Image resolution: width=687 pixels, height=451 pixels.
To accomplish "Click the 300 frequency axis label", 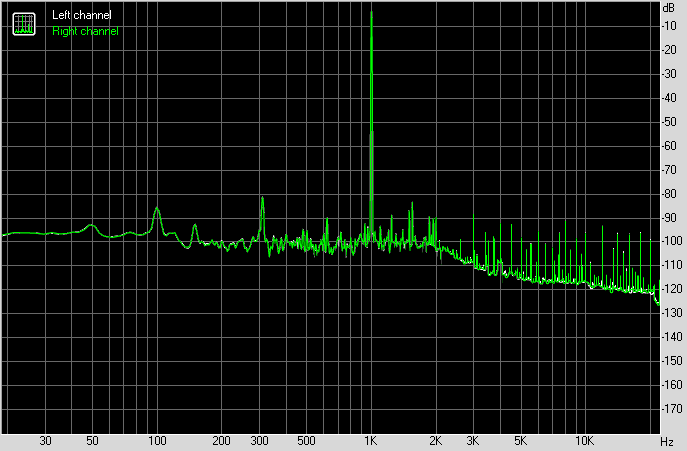I will click(259, 440).
